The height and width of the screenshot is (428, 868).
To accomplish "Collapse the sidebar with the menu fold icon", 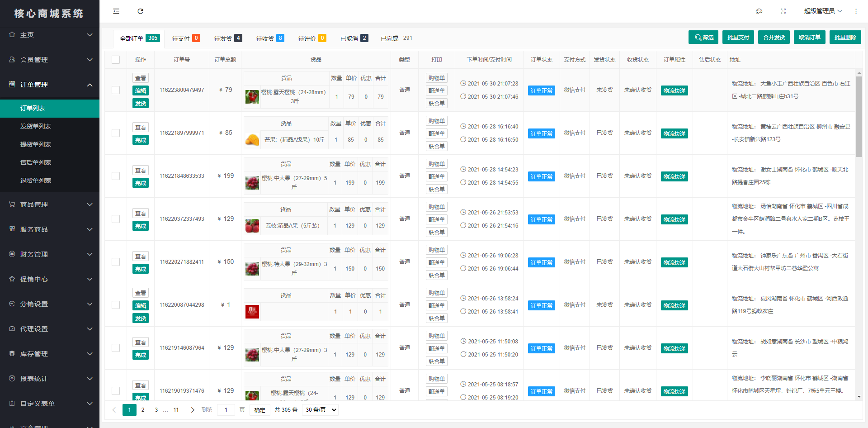I will pyautogui.click(x=116, y=11).
